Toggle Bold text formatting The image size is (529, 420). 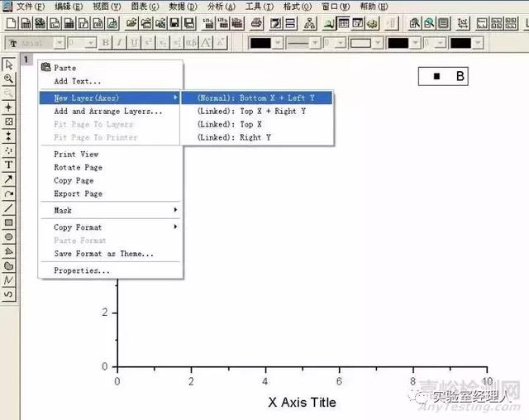click(x=106, y=43)
